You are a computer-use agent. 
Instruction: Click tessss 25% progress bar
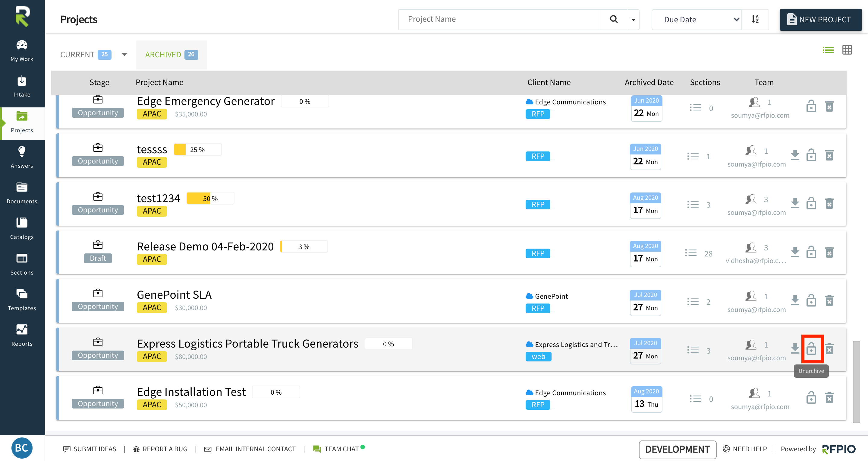click(197, 149)
